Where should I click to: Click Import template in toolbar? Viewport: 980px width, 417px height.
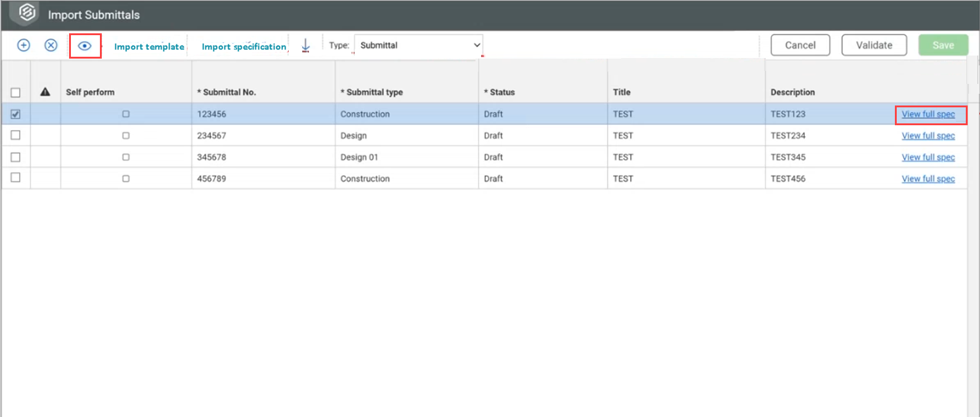pyautogui.click(x=149, y=46)
